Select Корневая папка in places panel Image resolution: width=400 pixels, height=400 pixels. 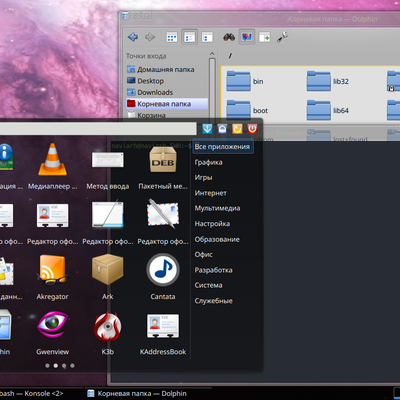click(167, 104)
